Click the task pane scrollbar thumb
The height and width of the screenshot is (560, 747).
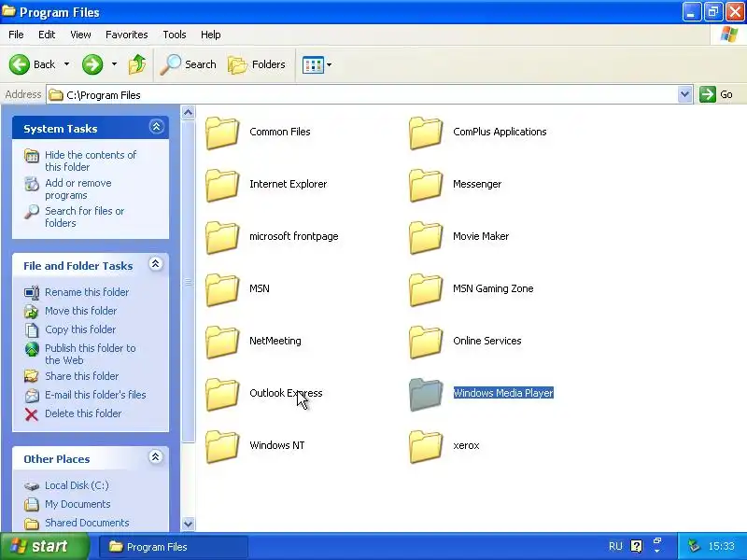pyautogui.click(x=189, y=282)
